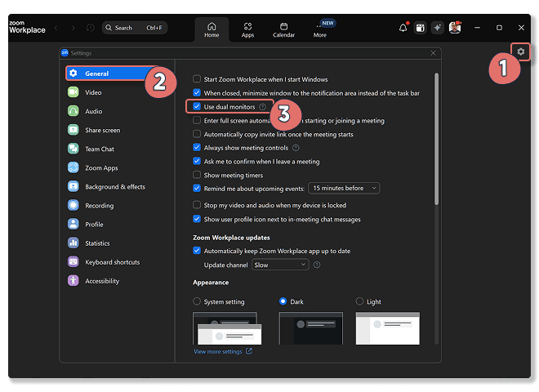Select the Team Chat icon
This screenshot has height=392, width=539.
tap(73, 149)
